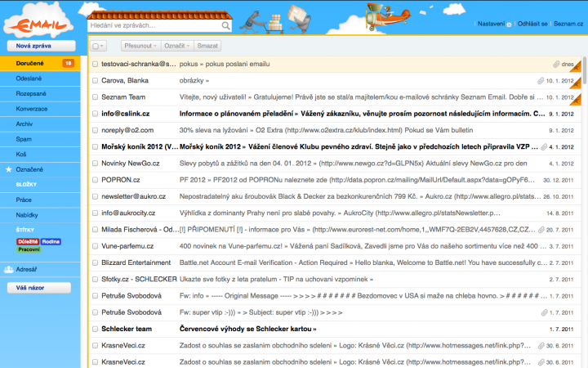Open Petruše Svobodová Fw: info email

(335, 296)
